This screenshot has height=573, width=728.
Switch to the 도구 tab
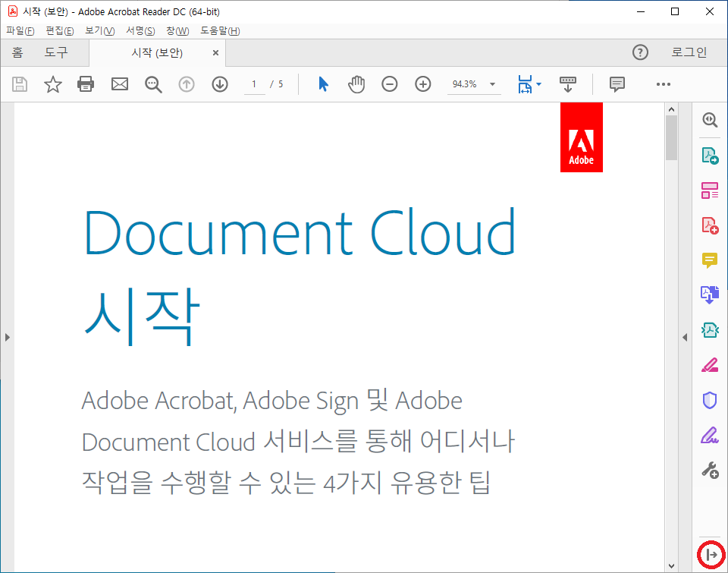[x=56, y=52]
